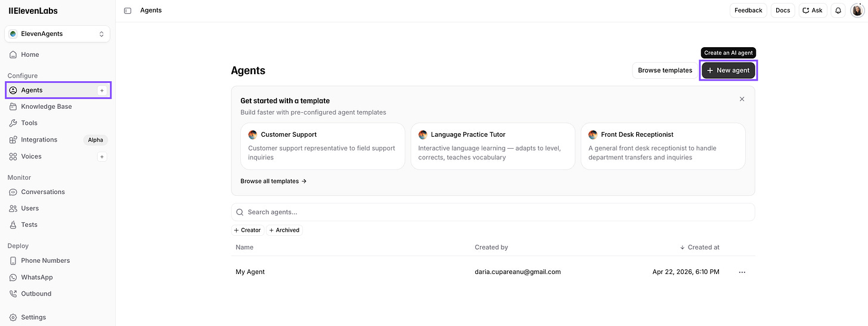
Task: Click daria.cupareanu@gmail.com in the table
Action: [517, 272]
